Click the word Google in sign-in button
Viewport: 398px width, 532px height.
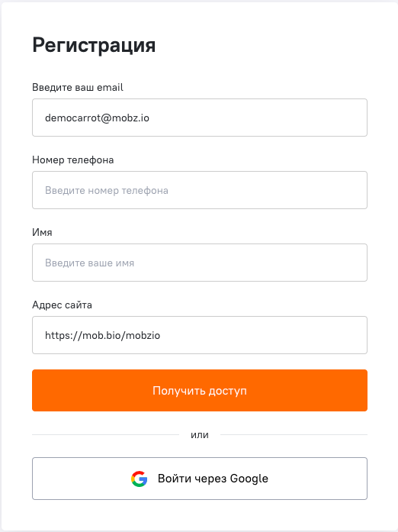(249, 479)
